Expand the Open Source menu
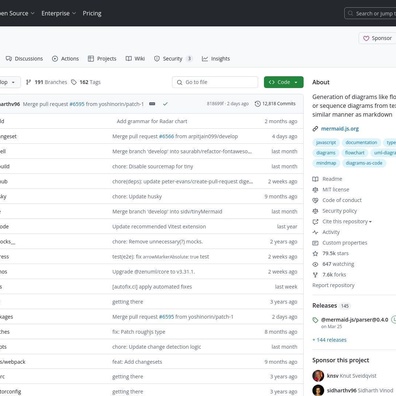Viewport: 396px width, 396px height. tap(17, 13)
